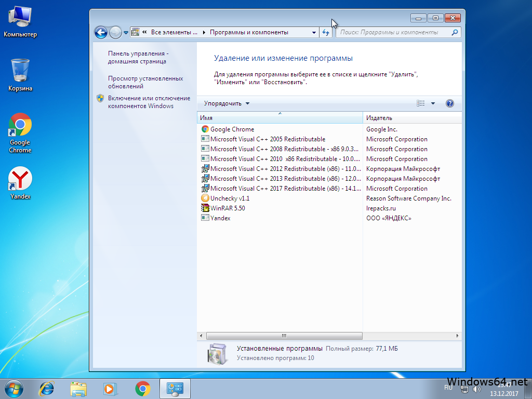Click publisher 'Google Inc.' cell
Screen dimensions: 532x399
382,129
